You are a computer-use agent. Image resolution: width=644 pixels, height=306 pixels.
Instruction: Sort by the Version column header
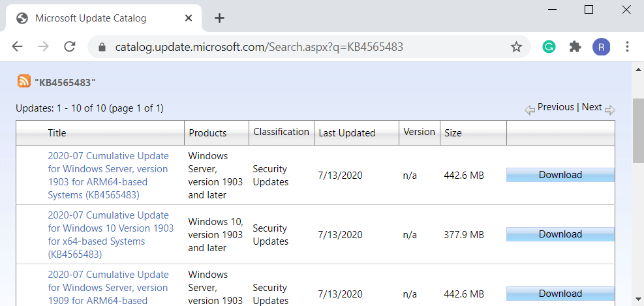point(419,132)
